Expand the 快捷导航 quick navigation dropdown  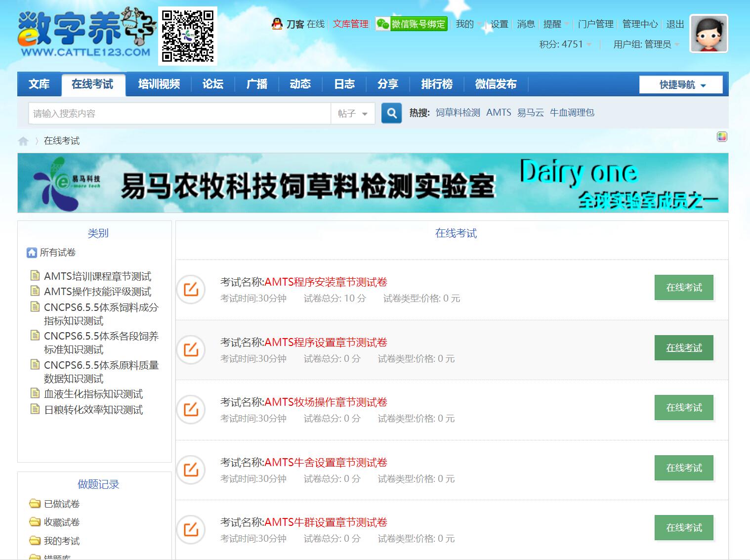click(x=681, y=85)
